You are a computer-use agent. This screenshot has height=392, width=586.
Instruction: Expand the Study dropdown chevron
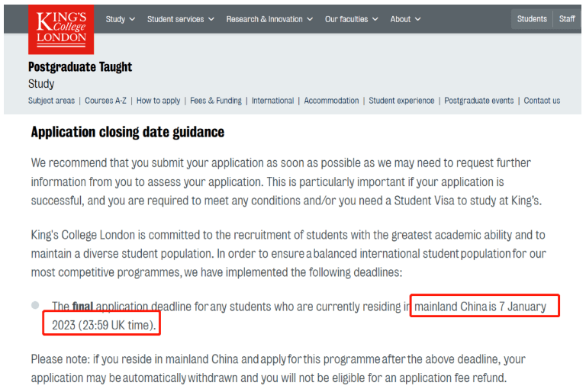[x=131, y=19]
